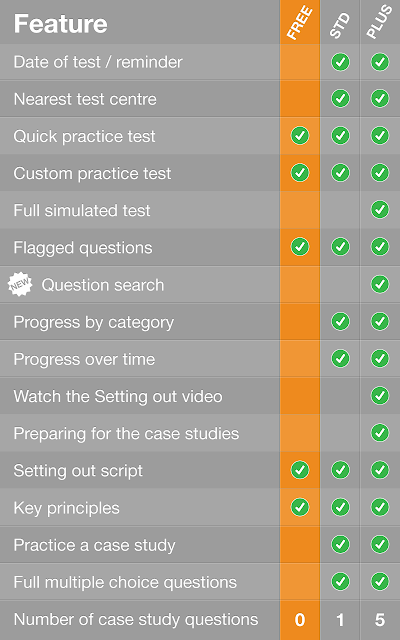This screenshot has height=640, width=400.
Task: Click the Full multiple choice questions label
Action: click(125, 582)
